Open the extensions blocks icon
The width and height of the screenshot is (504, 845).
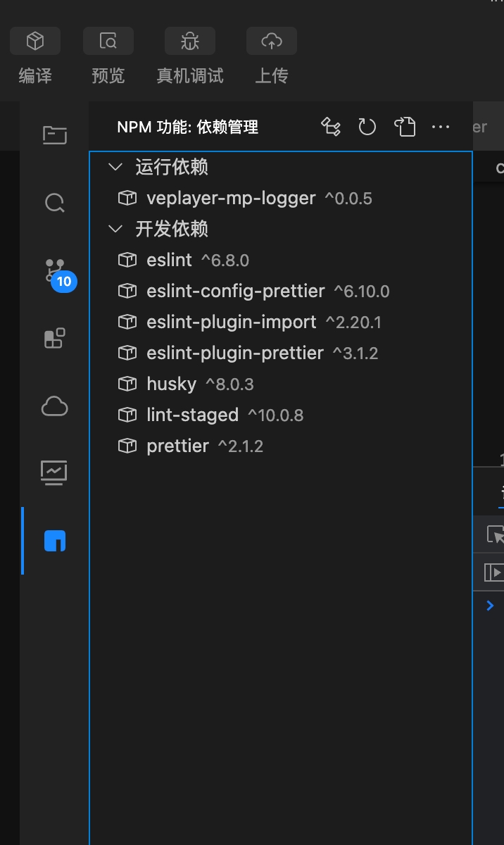pos(54,339)
